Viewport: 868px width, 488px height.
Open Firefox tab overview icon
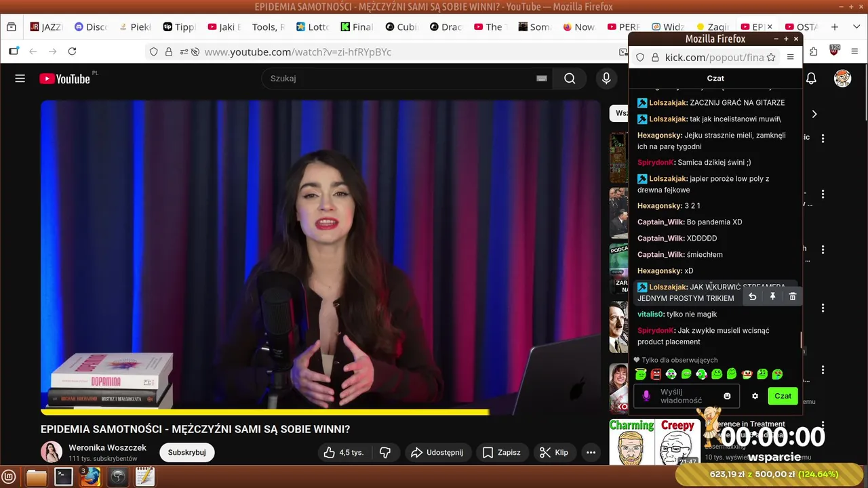pos(11,27)
